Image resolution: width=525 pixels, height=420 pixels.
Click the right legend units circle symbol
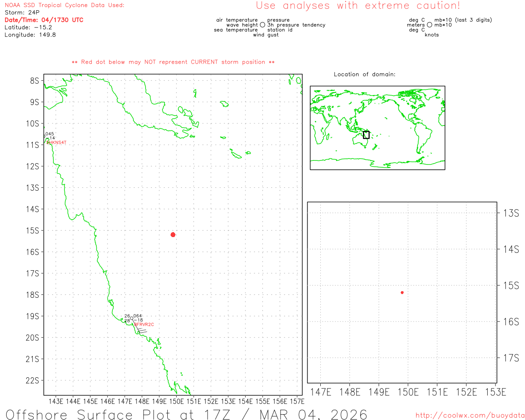[x=429, y=25]
